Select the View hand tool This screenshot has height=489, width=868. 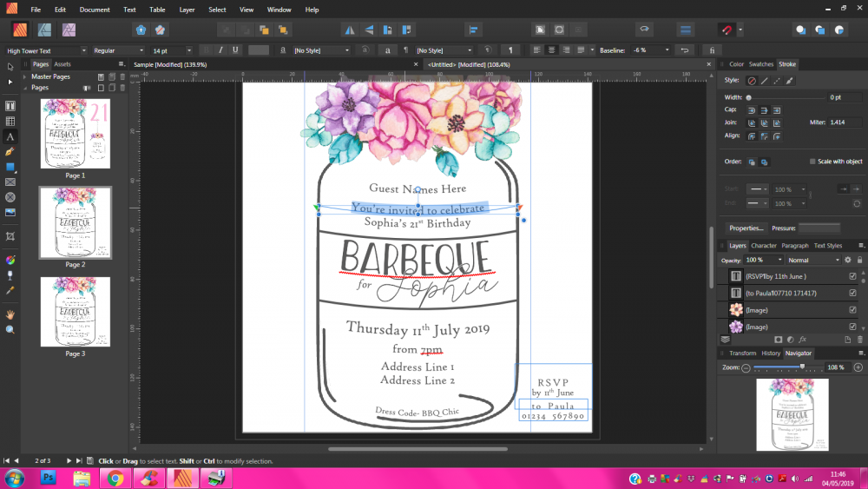(x=10, y=314)
